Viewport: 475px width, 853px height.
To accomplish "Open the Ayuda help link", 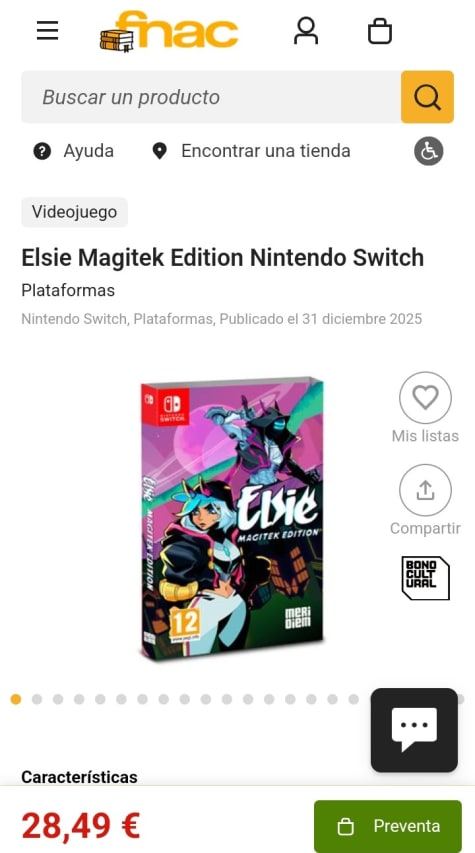I will pos(73,151).
